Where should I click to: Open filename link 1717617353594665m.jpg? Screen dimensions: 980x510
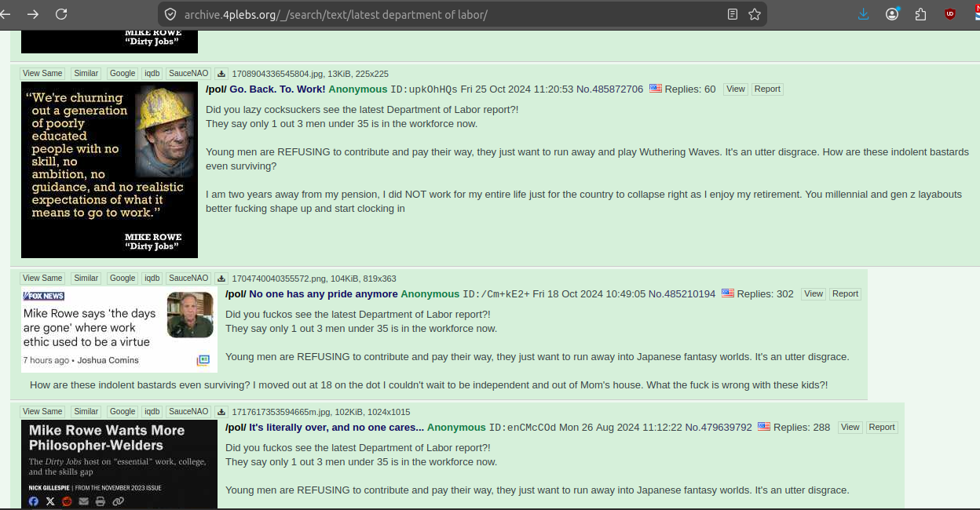tap(280, 412)
